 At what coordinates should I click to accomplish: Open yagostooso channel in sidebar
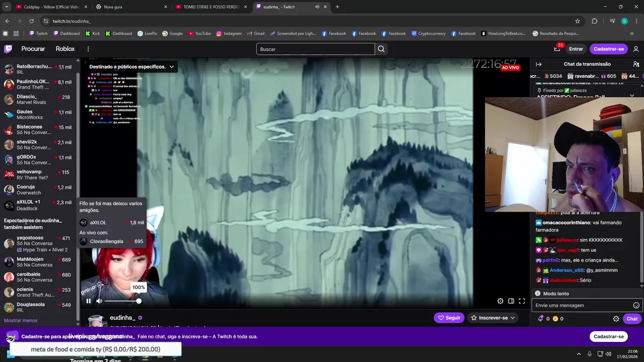tap(38, 243)
